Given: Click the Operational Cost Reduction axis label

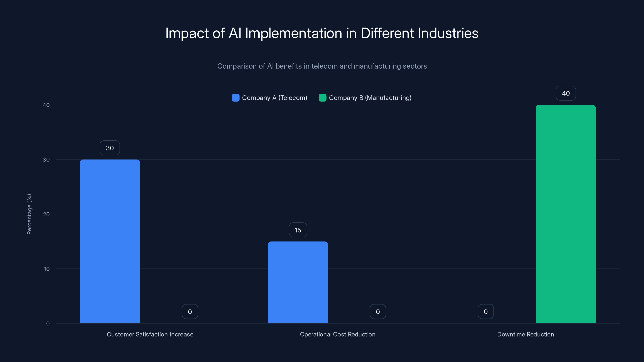Looking at the screenshot, I should coord(338,334).
